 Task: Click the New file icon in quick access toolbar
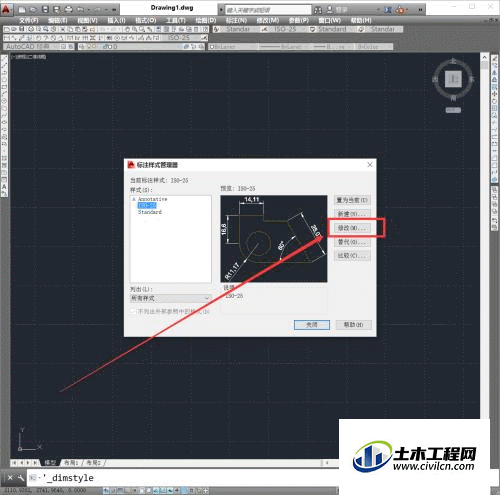(22, 10)
